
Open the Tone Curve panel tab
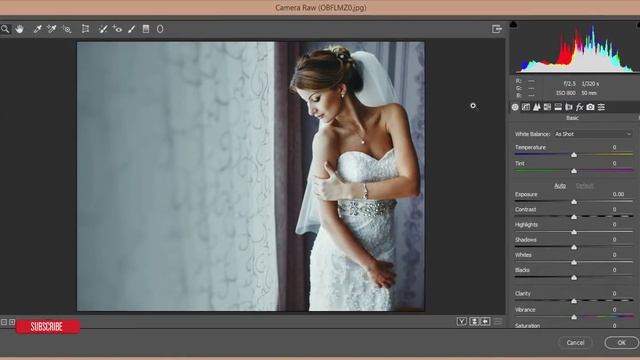526,107
